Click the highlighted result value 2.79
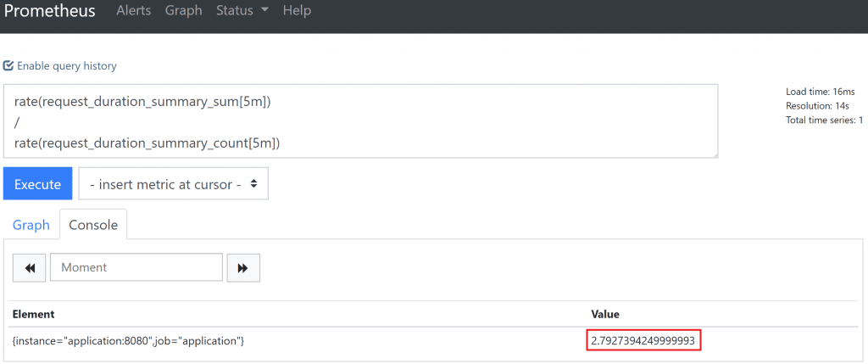Screen dimensions: 868x364 tap(643, 341)
